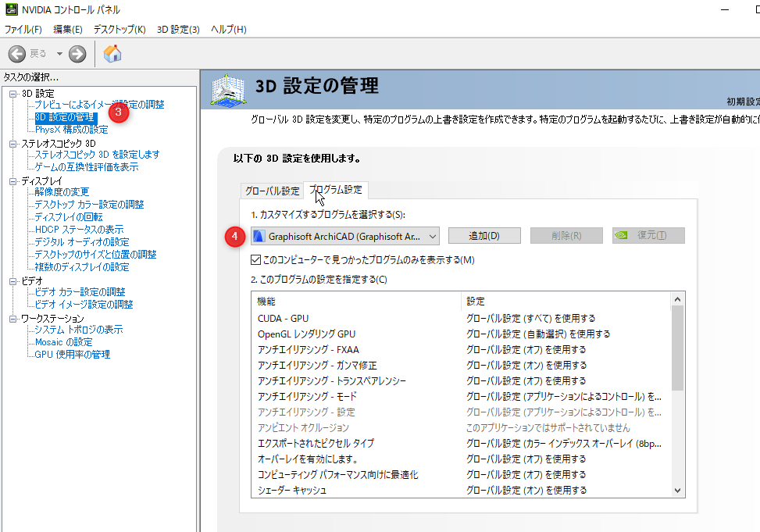Open the 編集(E) menu
Viewport: 760px width, 532px height.
[68, 30]
